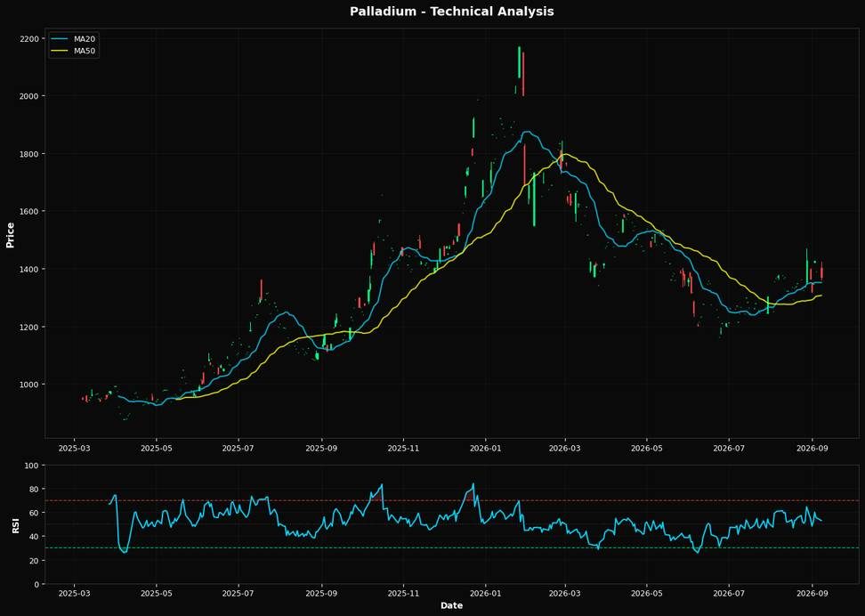Click the 40 tick on RSI axis
Viewport: 865px width, 616px height.
pos(34,537)
